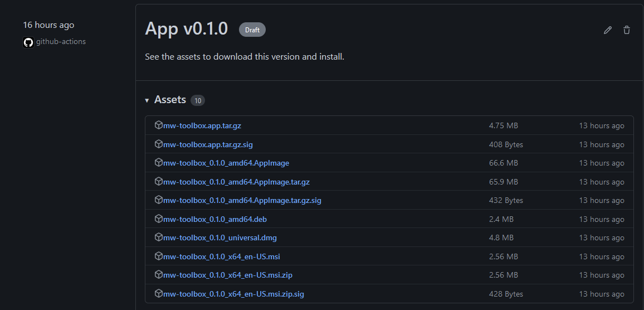Download mw-toolbox_0.1.0_amd64.AppImage.tar.gz

236,182
